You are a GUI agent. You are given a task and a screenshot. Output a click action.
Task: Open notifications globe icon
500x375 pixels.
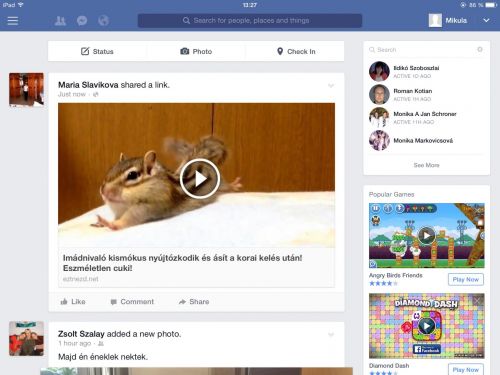[x=103, y=21]
